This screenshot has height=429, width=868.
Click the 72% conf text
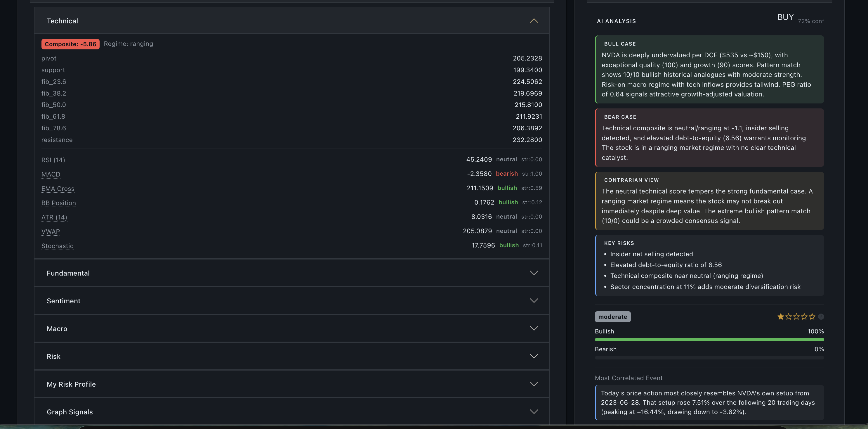point(811,21)
